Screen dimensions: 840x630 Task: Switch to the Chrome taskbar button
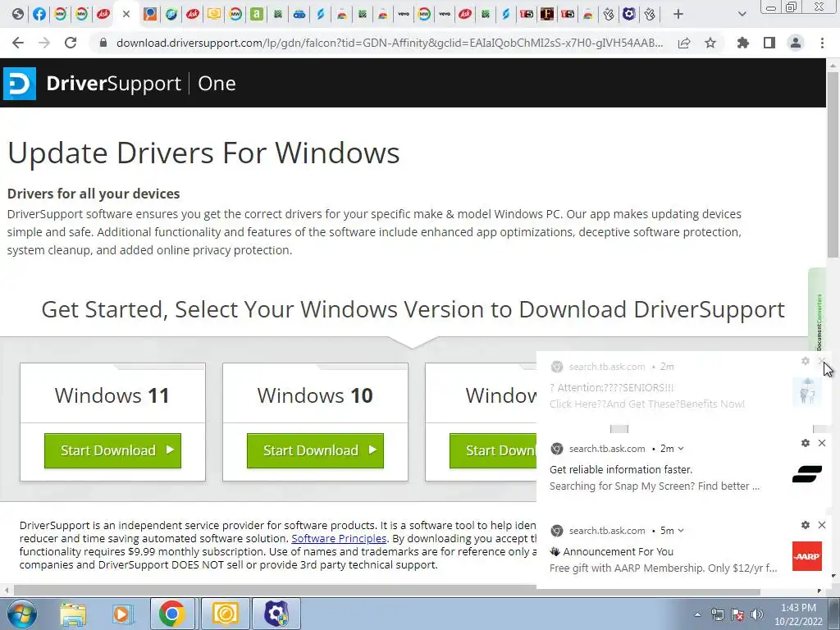[171, 614]
